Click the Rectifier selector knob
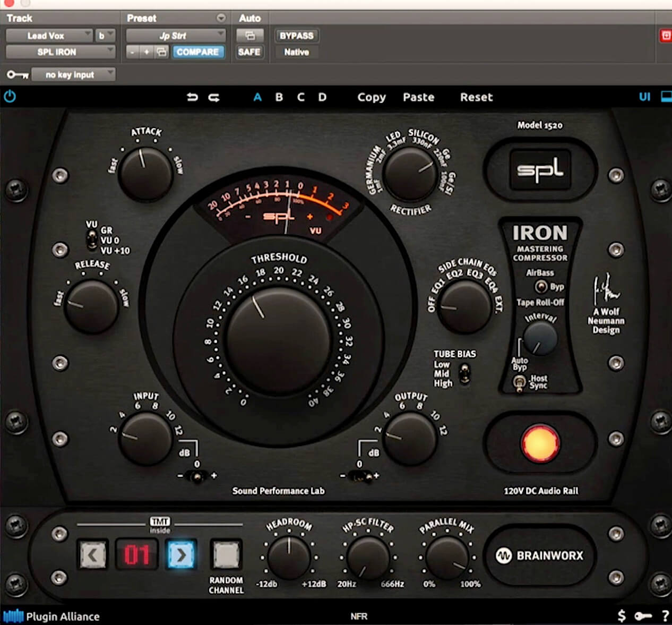 (410, 175)
